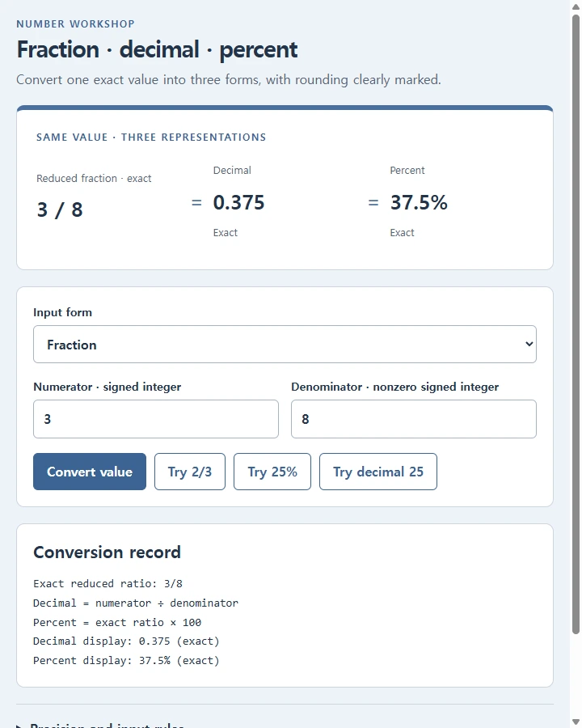The height and width of the screenshot is (728, 582).
Task: Click the 'Reduced fraction · exact' label
Action: click(94, 178)
